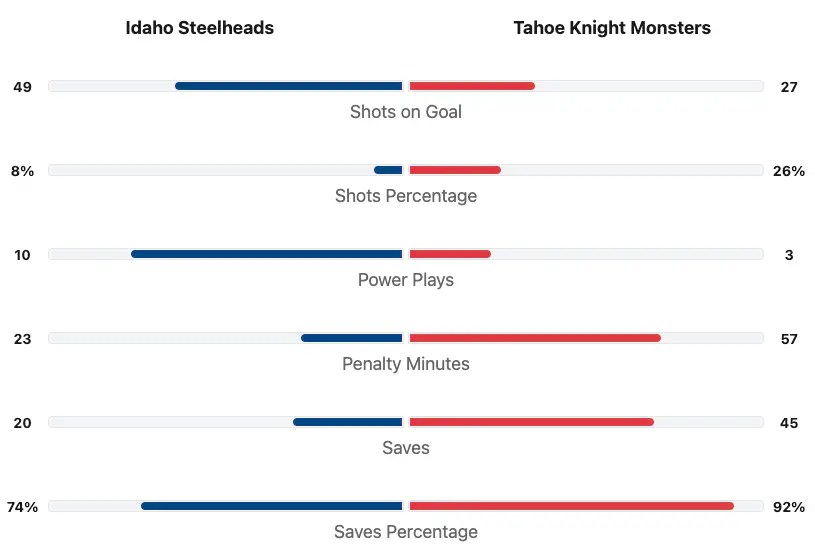Click the red Power Plays bar
The height and width of the screenshot is (549, 815).
(450, 254)
